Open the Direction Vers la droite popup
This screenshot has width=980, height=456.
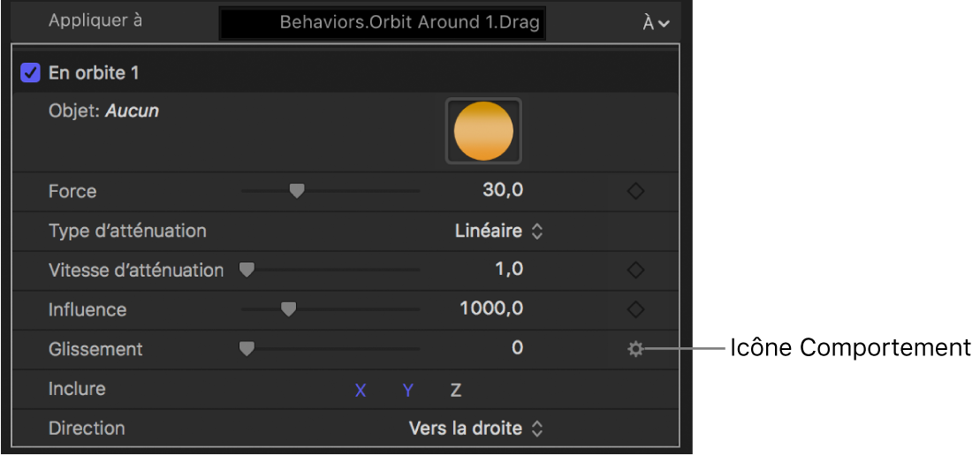475,429
